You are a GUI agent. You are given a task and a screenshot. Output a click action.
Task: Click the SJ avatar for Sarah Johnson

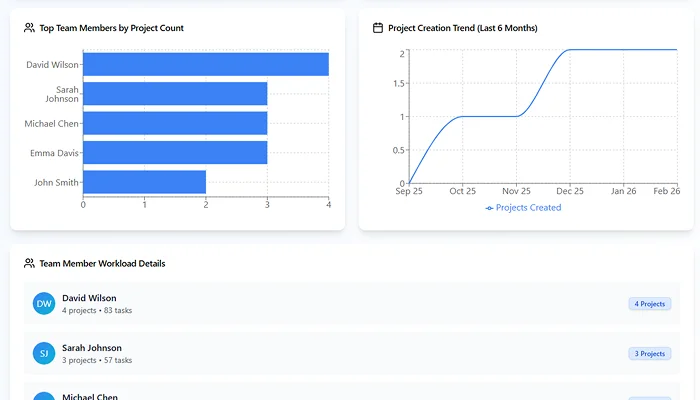pyautogui.click(x=43, y=353)
